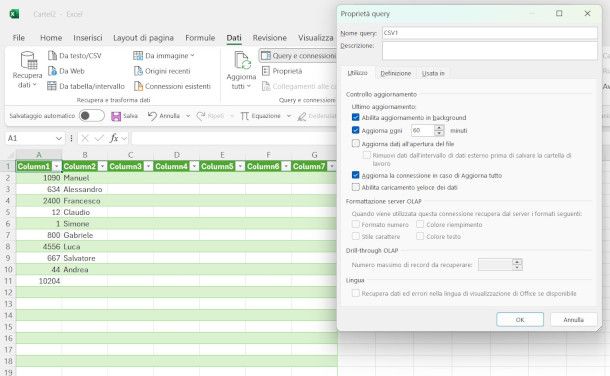Uncheck Aggiorna la connessione in caso di Aggiorna tutto

tap(356, 175)
